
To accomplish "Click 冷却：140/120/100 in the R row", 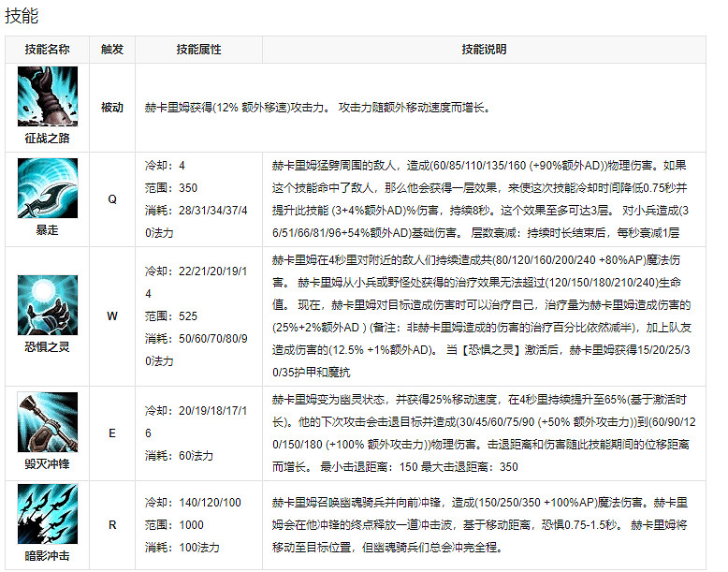I will click(x=193, y=503).
